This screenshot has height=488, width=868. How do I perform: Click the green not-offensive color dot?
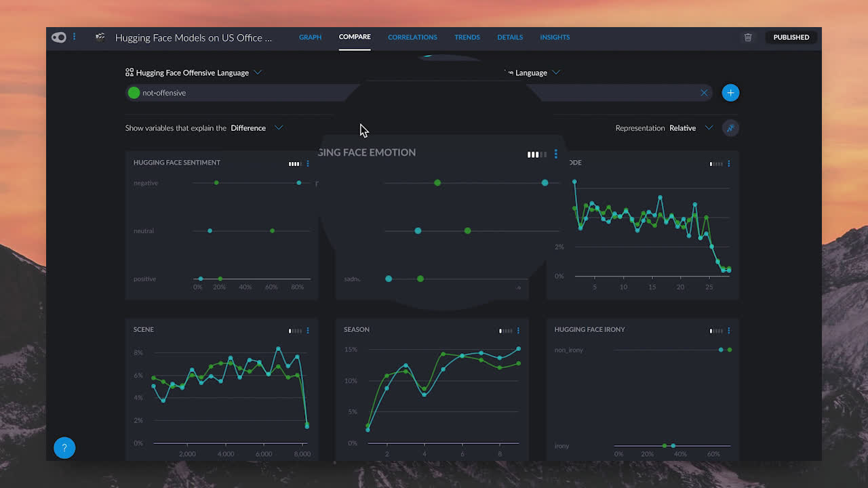click(x=134, y=93)
